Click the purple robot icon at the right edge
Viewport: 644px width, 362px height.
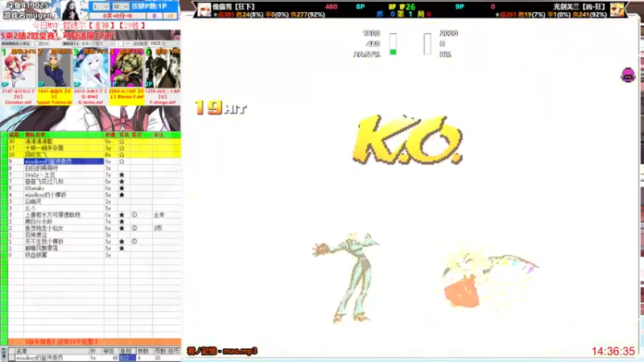(628, 75)
